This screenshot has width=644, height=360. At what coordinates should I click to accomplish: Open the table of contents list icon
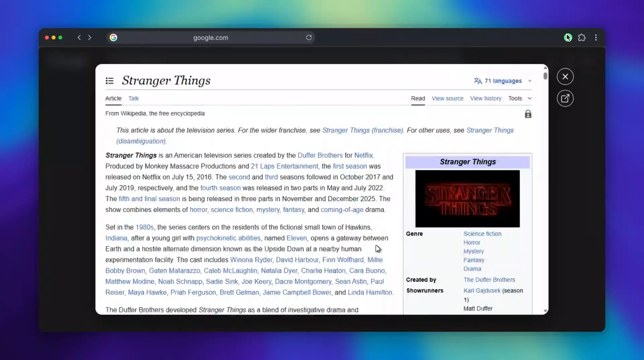109,81
